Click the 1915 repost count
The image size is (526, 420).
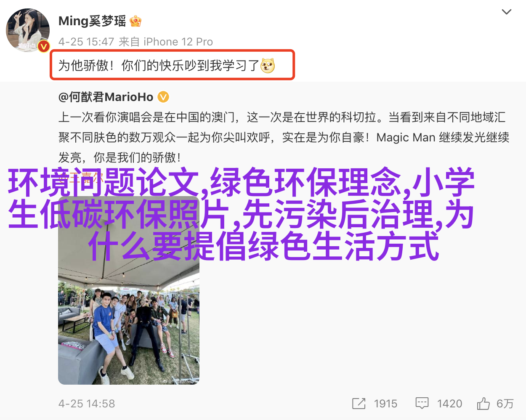pos(385,404)
